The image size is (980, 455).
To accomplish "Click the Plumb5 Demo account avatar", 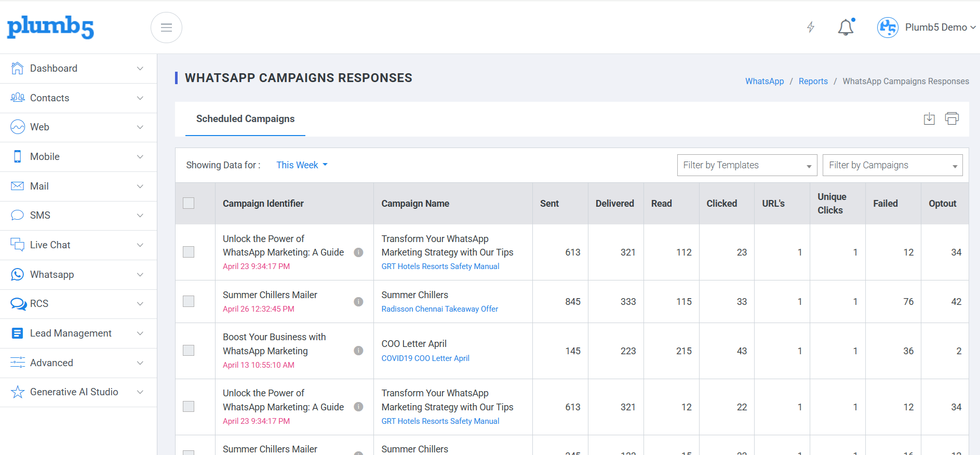I will coord(888,28).
